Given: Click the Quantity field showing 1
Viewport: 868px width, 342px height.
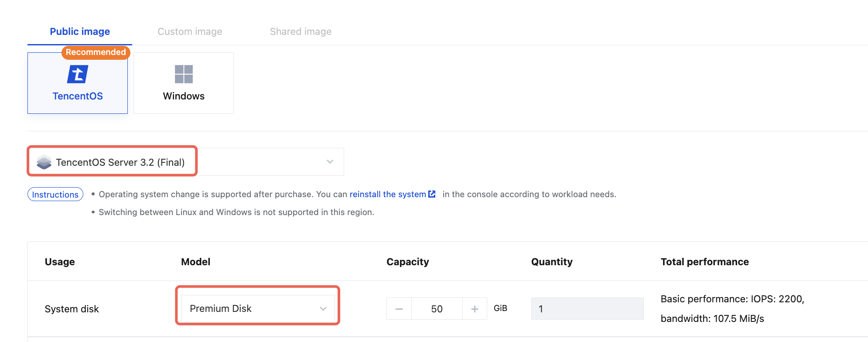Looking at the screenshot, I should [x=587, y=309].
